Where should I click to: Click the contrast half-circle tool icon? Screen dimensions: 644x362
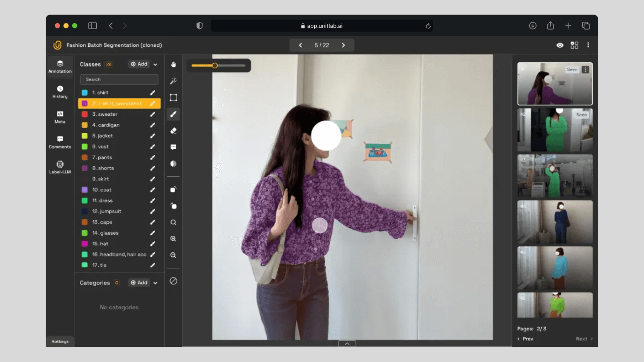pyautogui.click(x=173, y=164)
